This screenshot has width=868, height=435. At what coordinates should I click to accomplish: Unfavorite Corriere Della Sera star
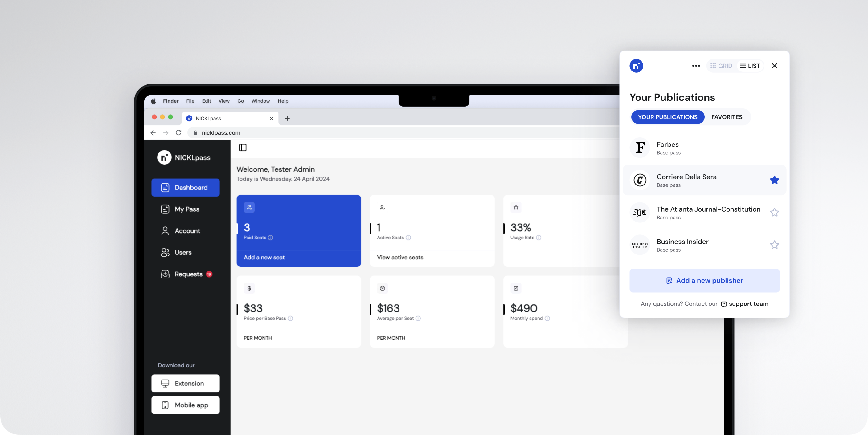774,180
